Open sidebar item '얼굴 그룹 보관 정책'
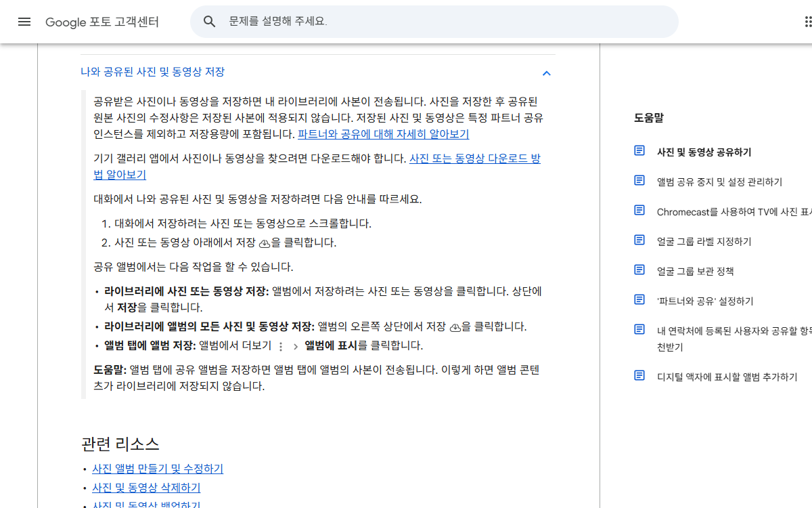Image resolution: width=812 pixels, height=508 pixels. [x=696, y=272]
